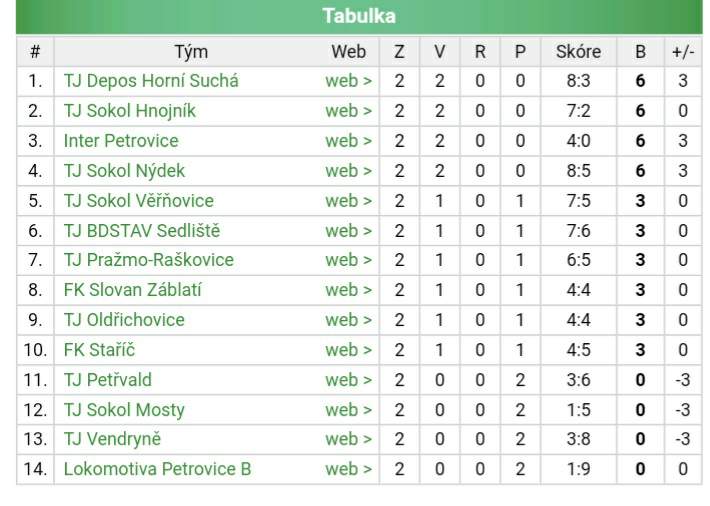Click TJ Sokol Hnojník team name

[x=129, y=111]
